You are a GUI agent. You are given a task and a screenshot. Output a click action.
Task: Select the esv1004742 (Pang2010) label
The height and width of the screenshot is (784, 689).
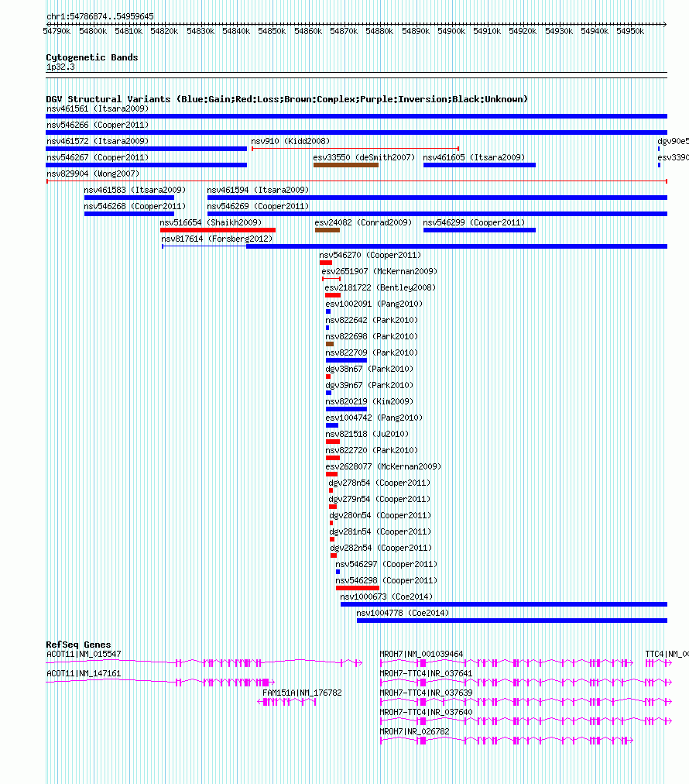(374, 418)
